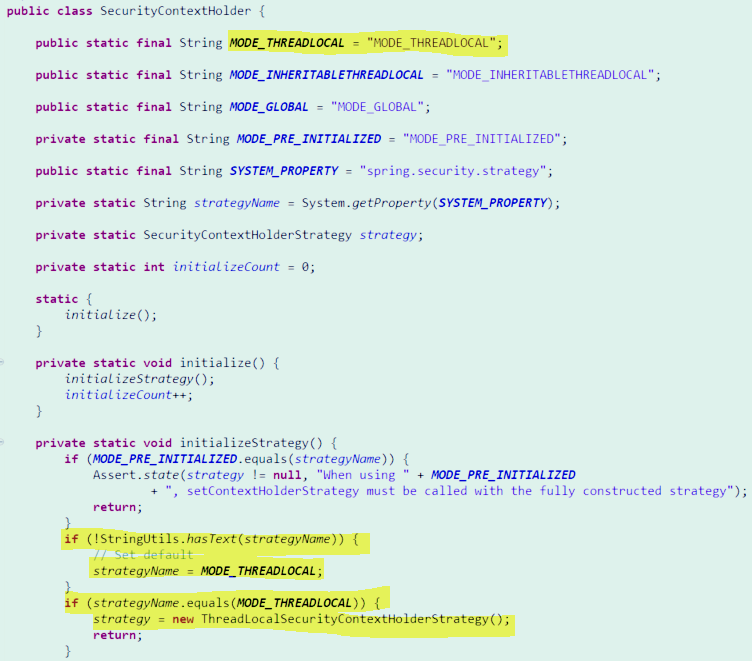The image size is (752, 661).
Task: Click the 0 value assigned to initializeCount
Action: pyautogui.click(x=305, y=267)
